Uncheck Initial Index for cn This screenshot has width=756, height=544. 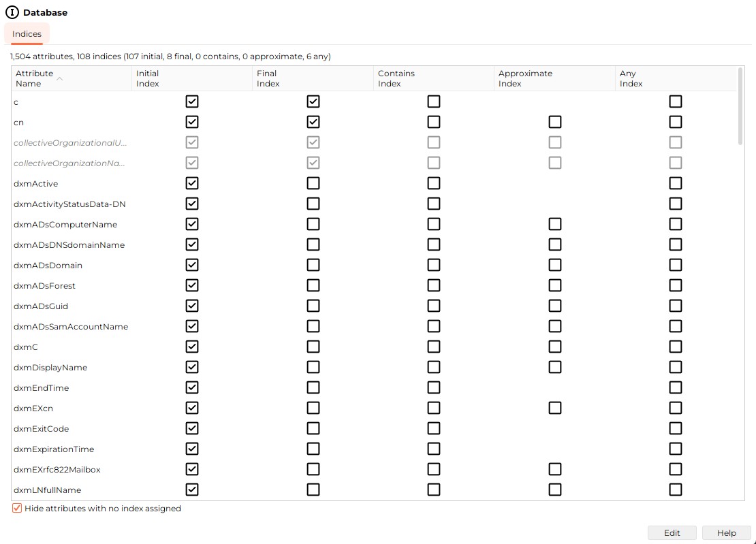[192, 122]
